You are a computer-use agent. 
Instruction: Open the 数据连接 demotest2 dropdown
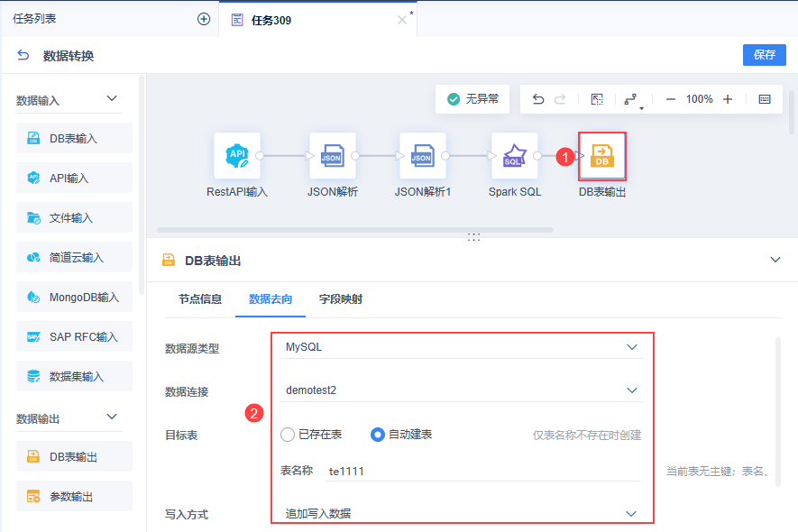(462, 390)
